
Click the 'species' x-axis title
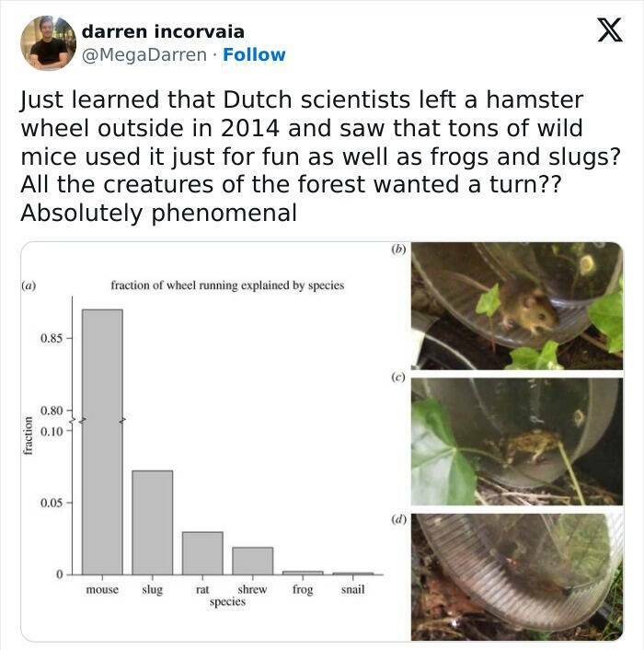(x=226, y=601)
